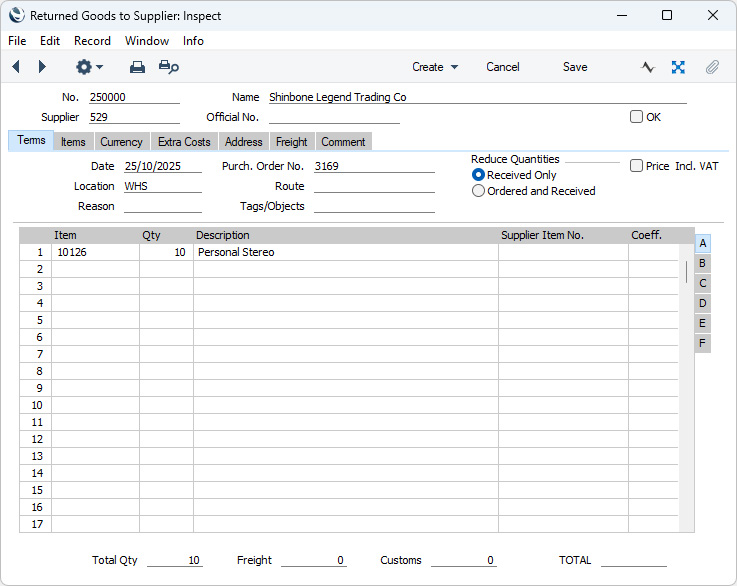The height and width of the screenshot is (586, 737).
Task: Open attachments paperclip icon
Action: click(712, 67)
